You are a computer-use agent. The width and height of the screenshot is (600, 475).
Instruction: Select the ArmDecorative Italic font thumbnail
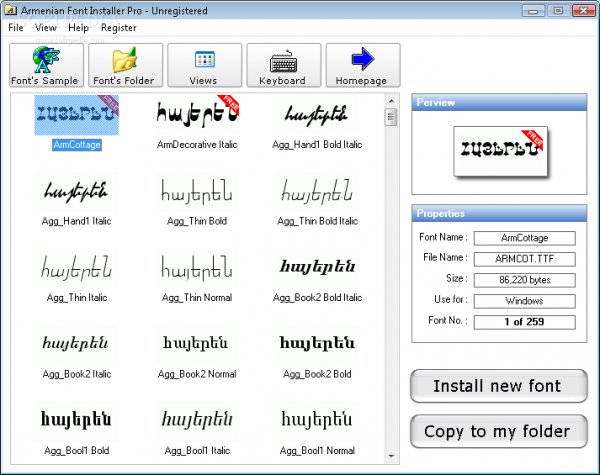pos(197,114)
